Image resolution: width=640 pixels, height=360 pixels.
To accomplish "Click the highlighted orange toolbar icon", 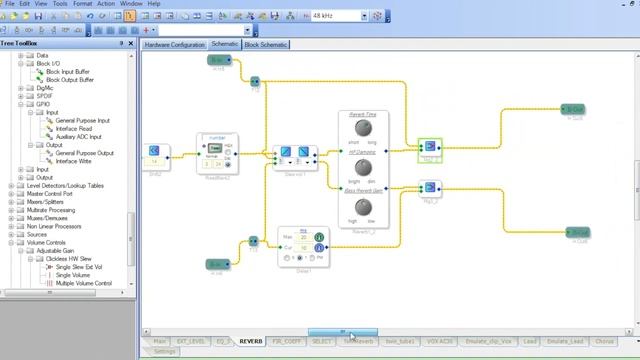I will pyautogui.click(x=130, y=16).
